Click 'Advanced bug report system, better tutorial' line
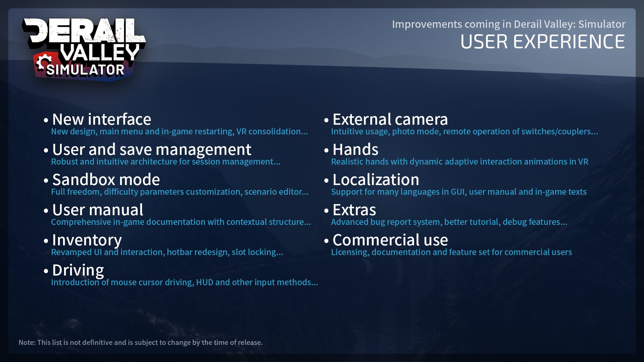Image resolution: width=644 pixels, height=362 pixels. coord(449,222)
